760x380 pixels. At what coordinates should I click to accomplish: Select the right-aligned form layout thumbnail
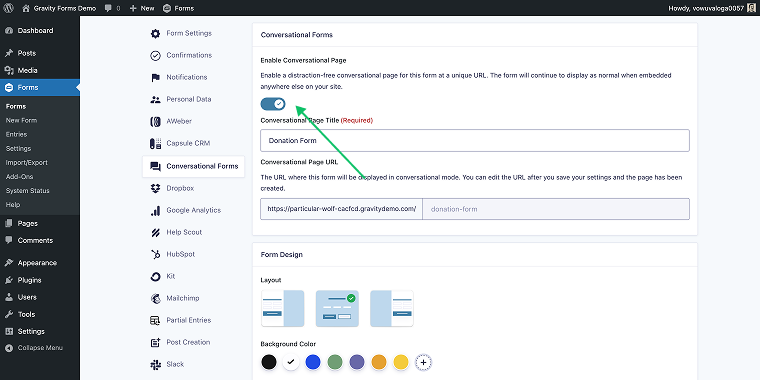click(x=392, y=308)
